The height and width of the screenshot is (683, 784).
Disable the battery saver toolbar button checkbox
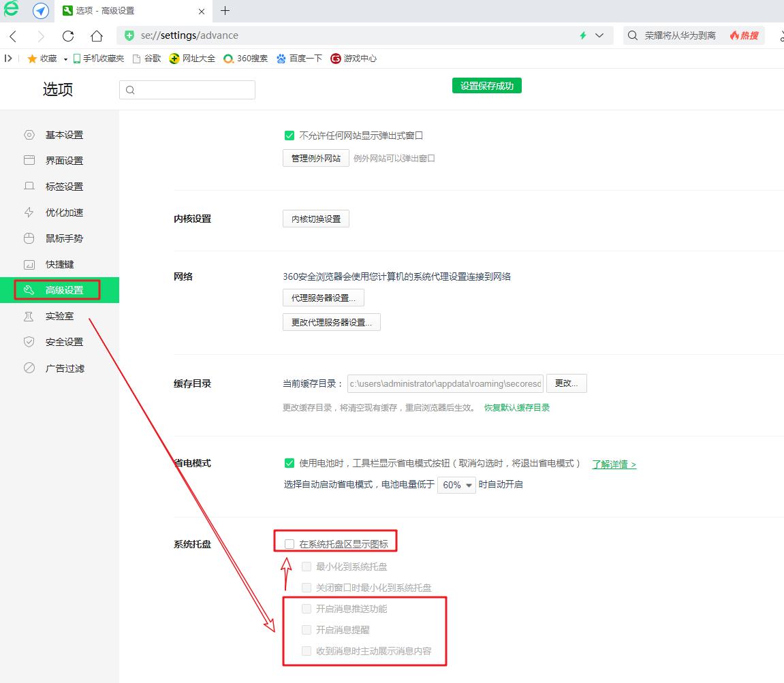pyautogui.click(x=289, y=463)
